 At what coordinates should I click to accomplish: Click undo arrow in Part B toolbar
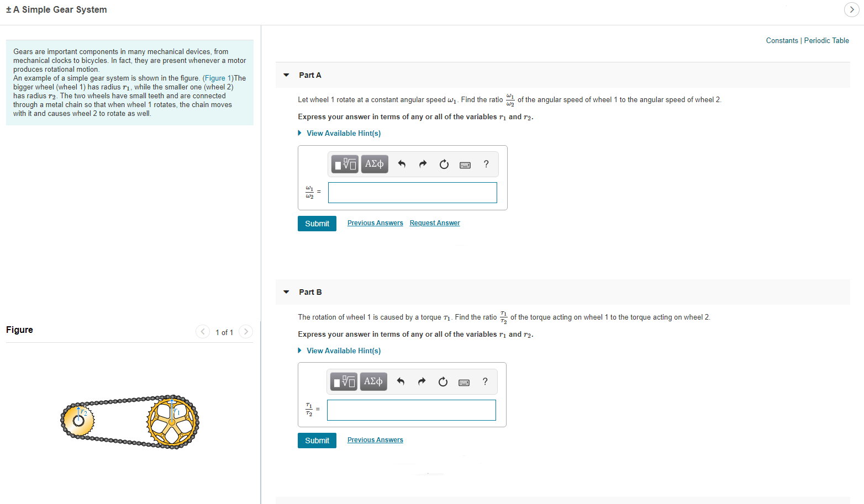[401, 381]
